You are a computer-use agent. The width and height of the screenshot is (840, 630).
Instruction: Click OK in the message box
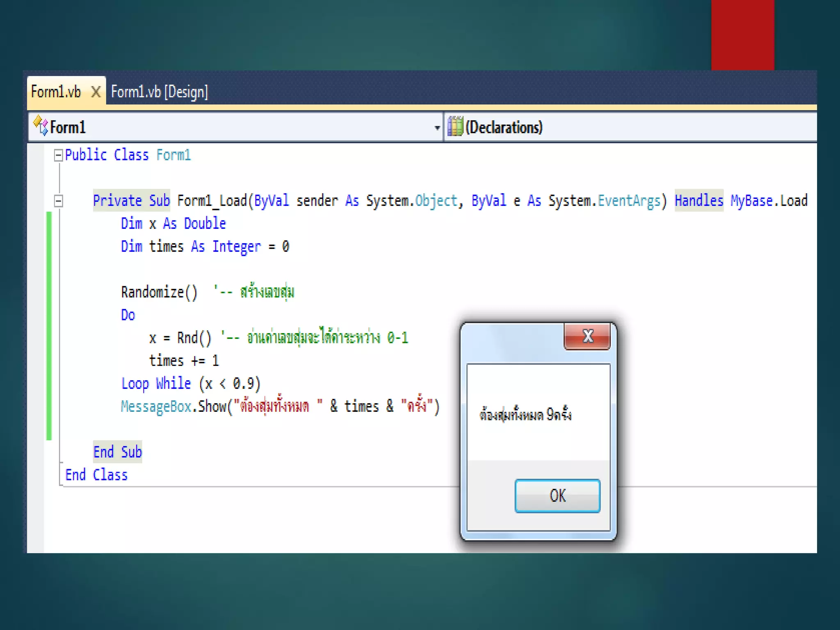(557, 495)
